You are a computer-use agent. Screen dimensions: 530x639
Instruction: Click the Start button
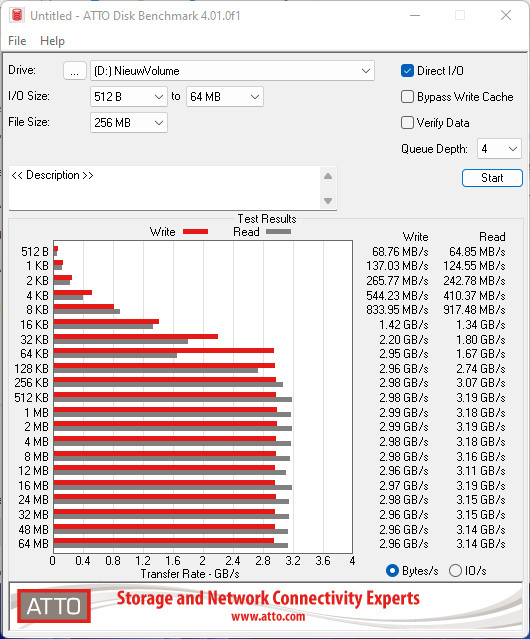(x=492, y=178)
